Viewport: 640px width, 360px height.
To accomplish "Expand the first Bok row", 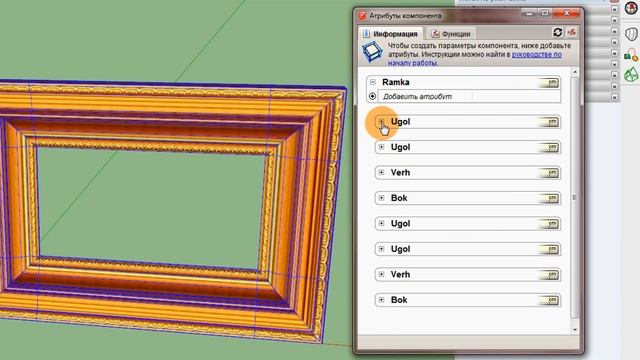I will pos(381,198).
